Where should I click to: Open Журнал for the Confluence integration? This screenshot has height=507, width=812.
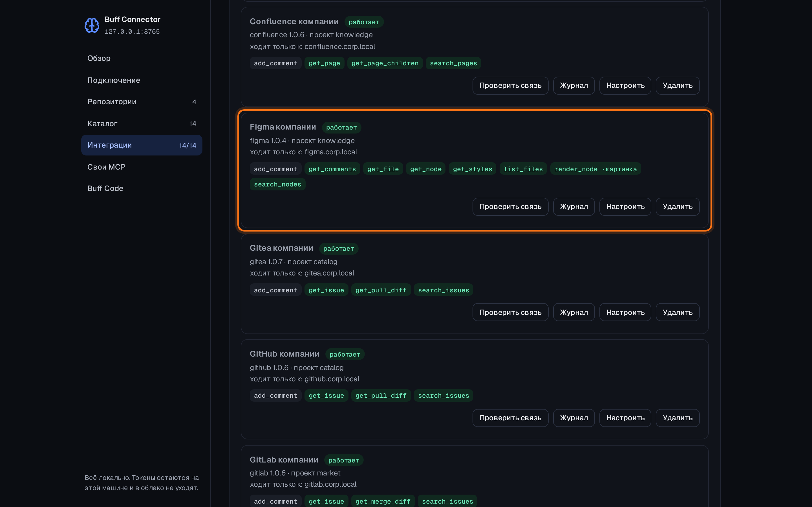click(x=573, y=86)
